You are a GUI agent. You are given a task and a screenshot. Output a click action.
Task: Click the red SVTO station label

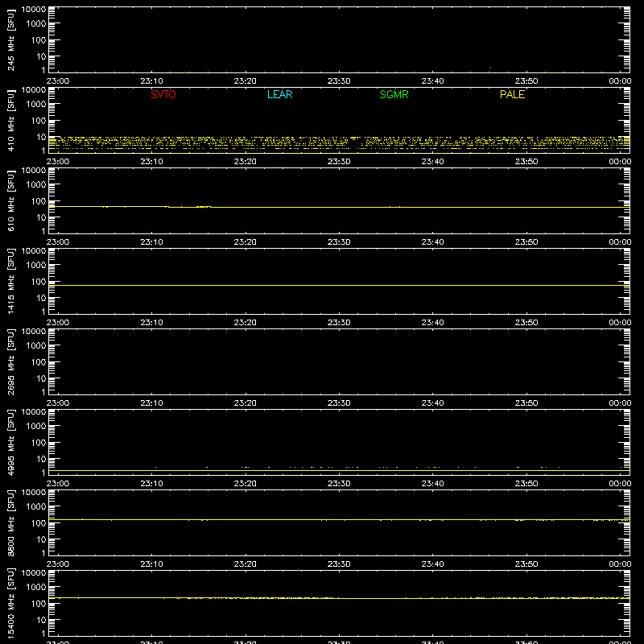coord(163,94)
